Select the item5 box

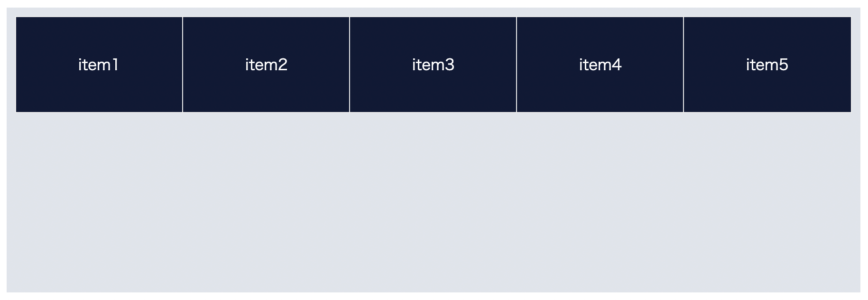pyautogui.click(x=767, y=65)
